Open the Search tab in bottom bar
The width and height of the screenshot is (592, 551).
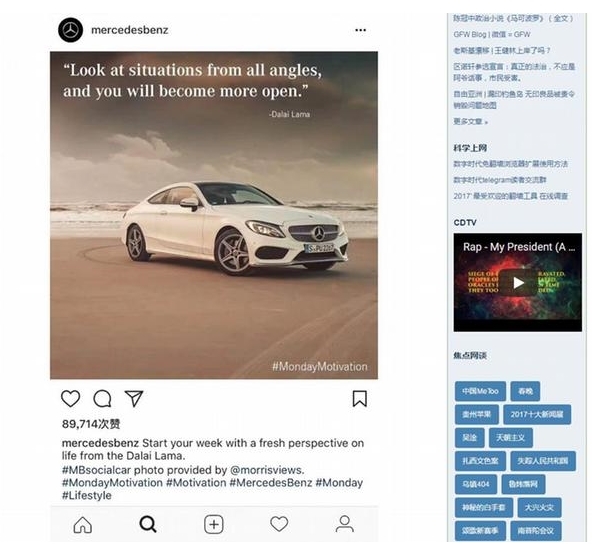pyautogui.click(x=148, y=525)
